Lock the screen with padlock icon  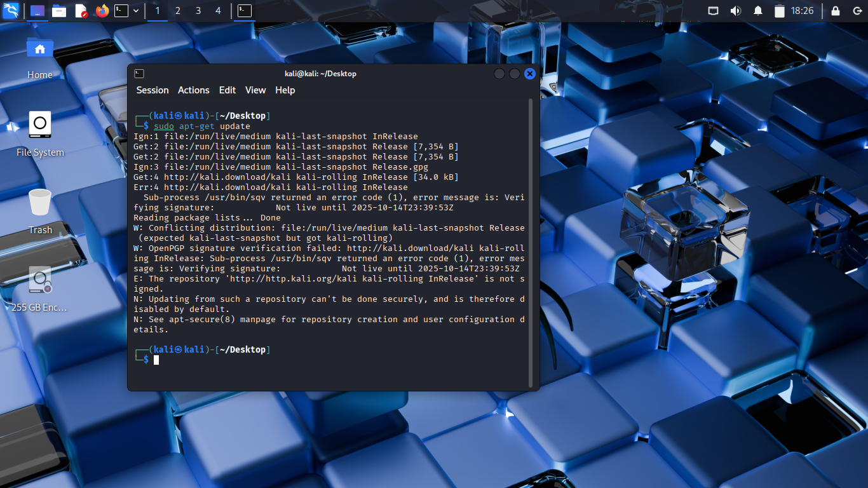835,11
